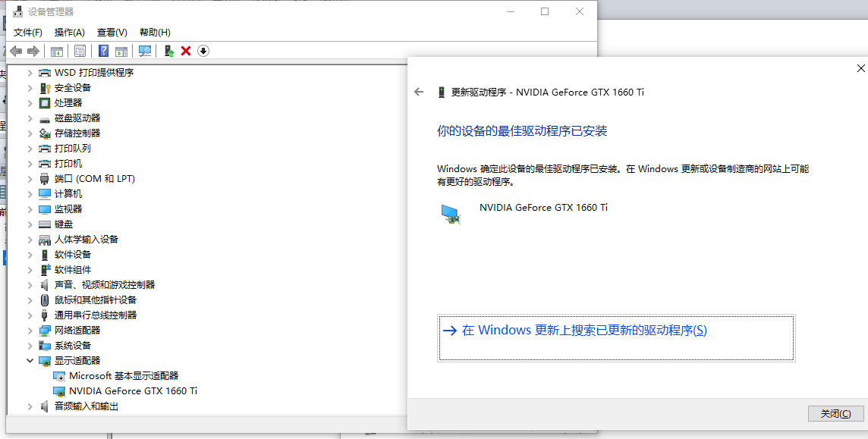Viewport: 868px width, 439px height.
Task: Select the 键盘 keyboard icon
Action: 45,224
